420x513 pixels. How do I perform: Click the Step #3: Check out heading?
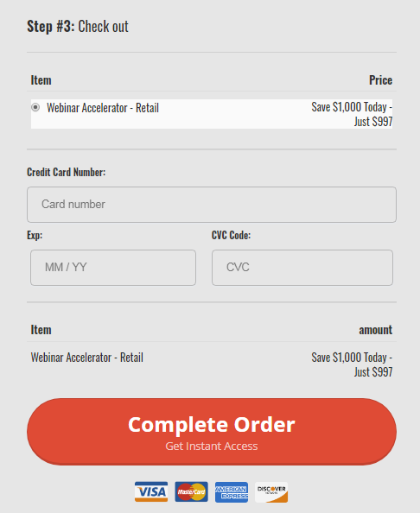78,26
